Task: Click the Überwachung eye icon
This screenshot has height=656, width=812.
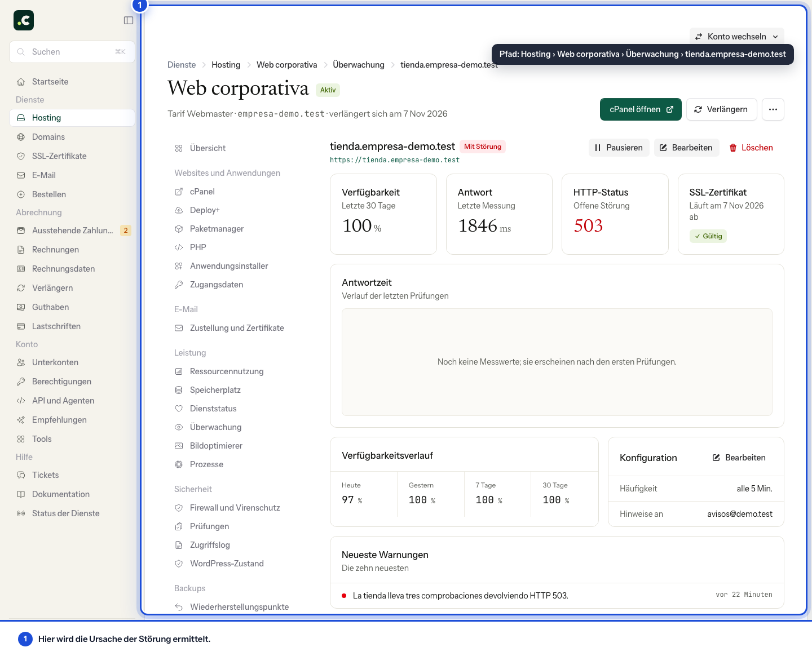Action: tap(179, 427)
